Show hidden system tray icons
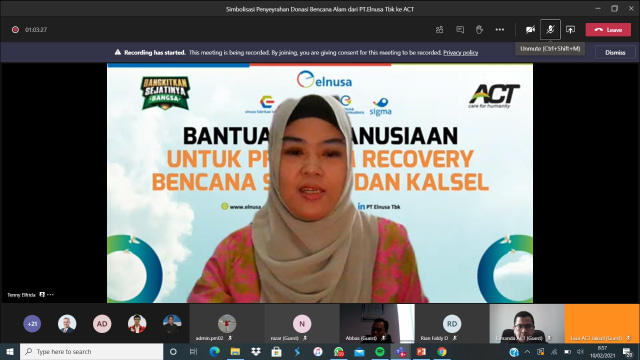Viewport: 640px width, 360px height. click(527, 351)
